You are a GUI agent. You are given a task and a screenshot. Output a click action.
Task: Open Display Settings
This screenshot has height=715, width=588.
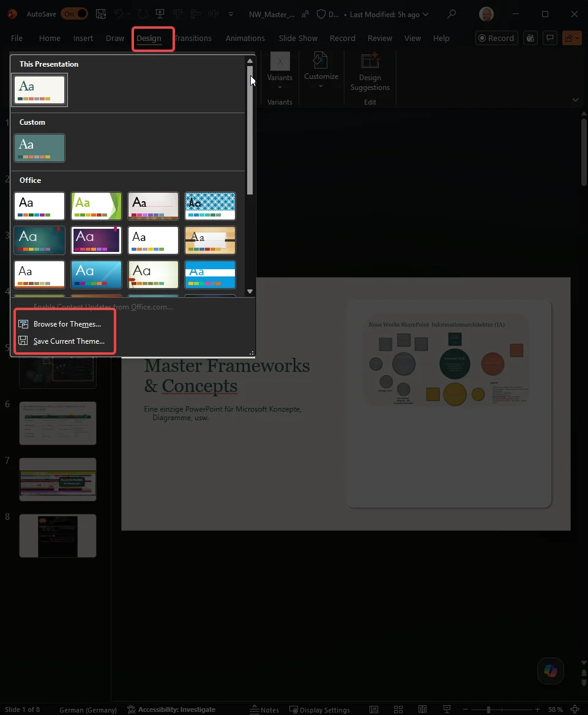click(x=320, y=709)
